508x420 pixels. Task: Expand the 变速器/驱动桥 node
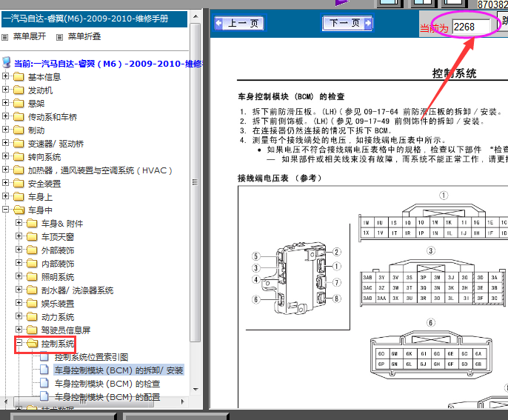click(5, 142)
